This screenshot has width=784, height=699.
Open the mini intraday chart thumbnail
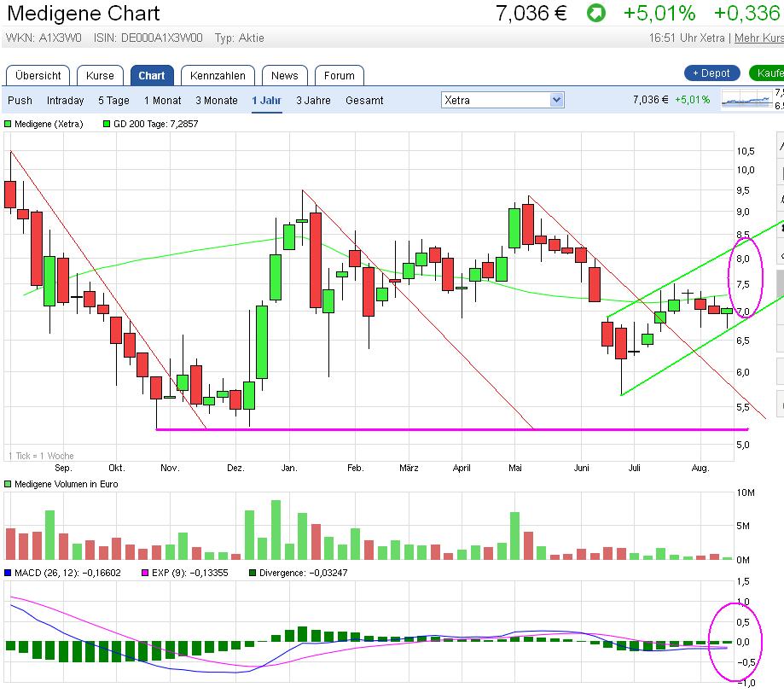[x=747, y=99]
